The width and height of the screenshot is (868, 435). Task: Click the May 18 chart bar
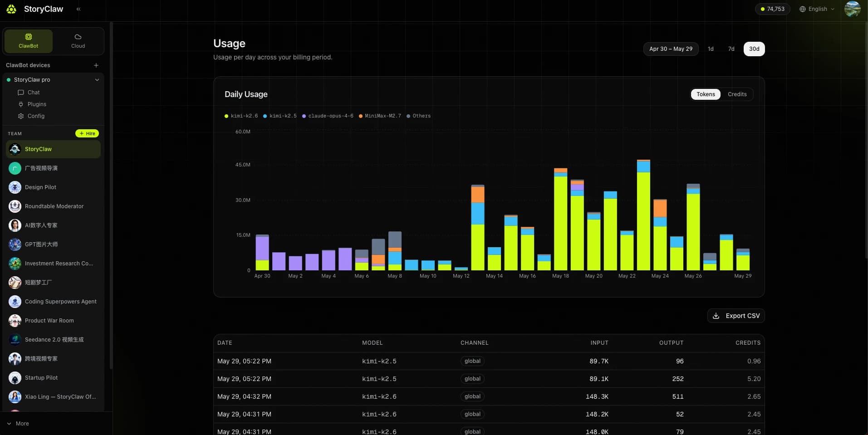[x=560, y=220]
